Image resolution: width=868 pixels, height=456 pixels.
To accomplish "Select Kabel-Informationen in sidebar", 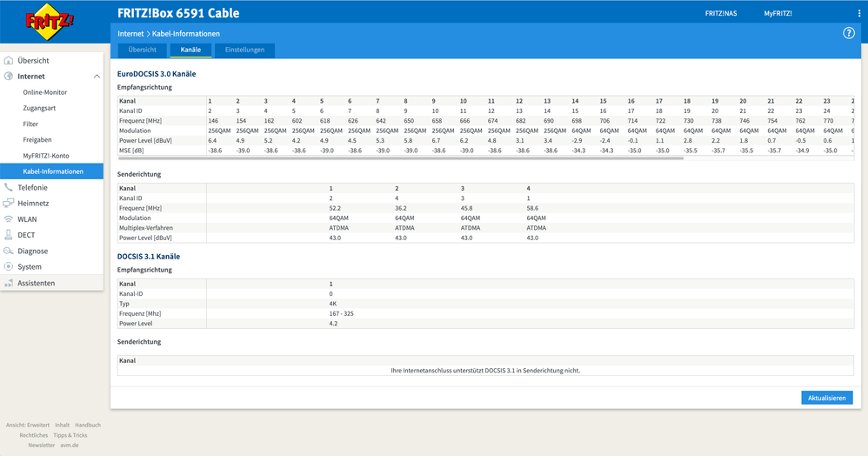I will pos(51,171).
